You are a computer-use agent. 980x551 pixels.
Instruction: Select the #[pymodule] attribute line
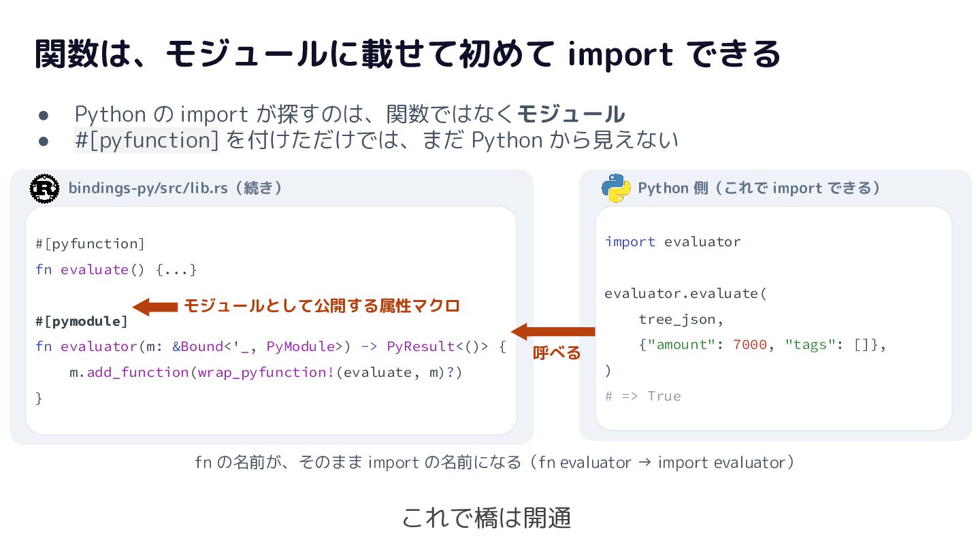(82, 321)
